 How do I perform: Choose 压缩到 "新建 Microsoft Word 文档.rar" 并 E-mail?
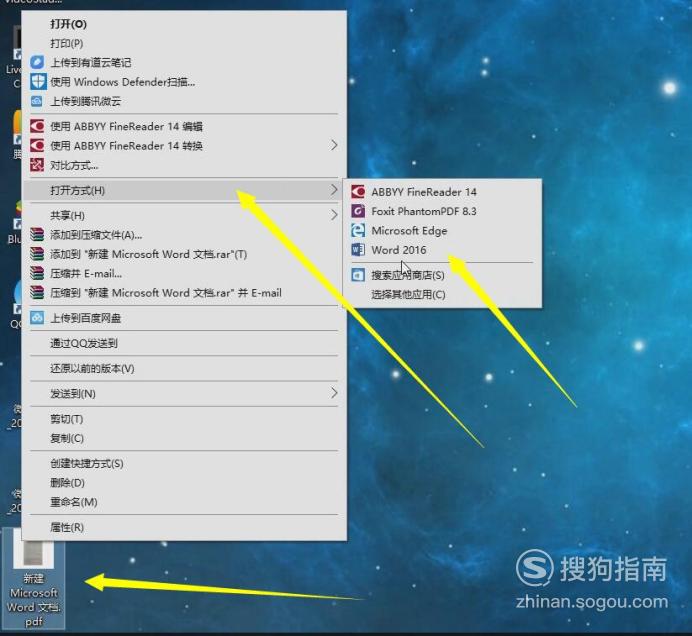(x=184, y=293)
